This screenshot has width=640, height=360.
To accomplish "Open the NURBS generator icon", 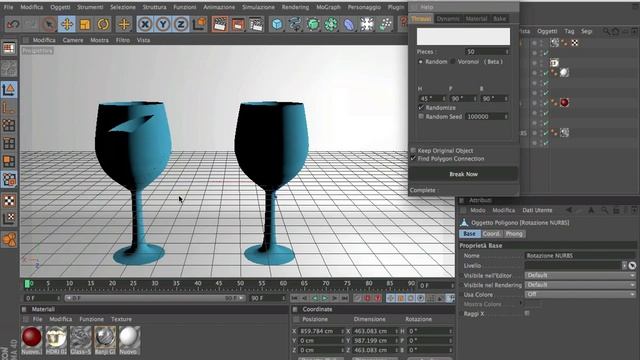I will coord(313,24).
